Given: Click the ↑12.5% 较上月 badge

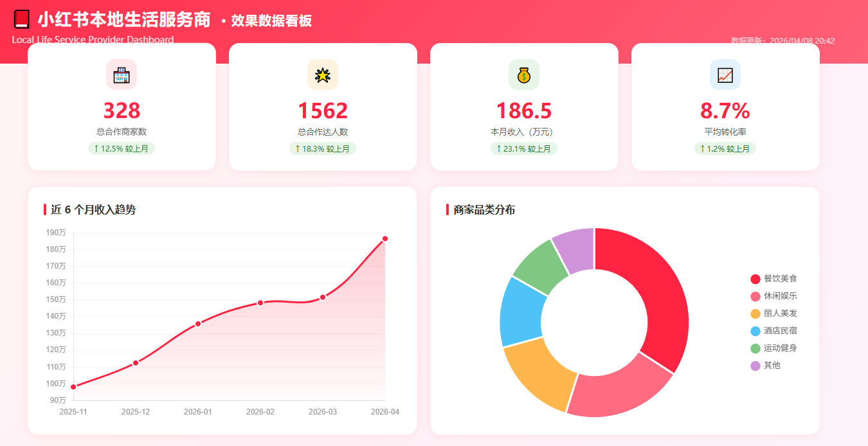Looking at the screenshot, I should (121, 148).
